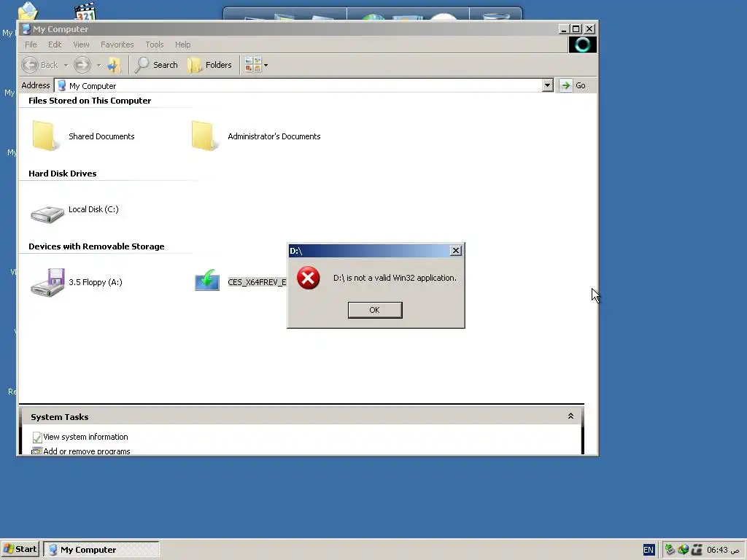Image resolution: width=747 pixels, height=560 pixels.
Task: Click the Administrator's Documents label
Action: click(x=274, y=136)
